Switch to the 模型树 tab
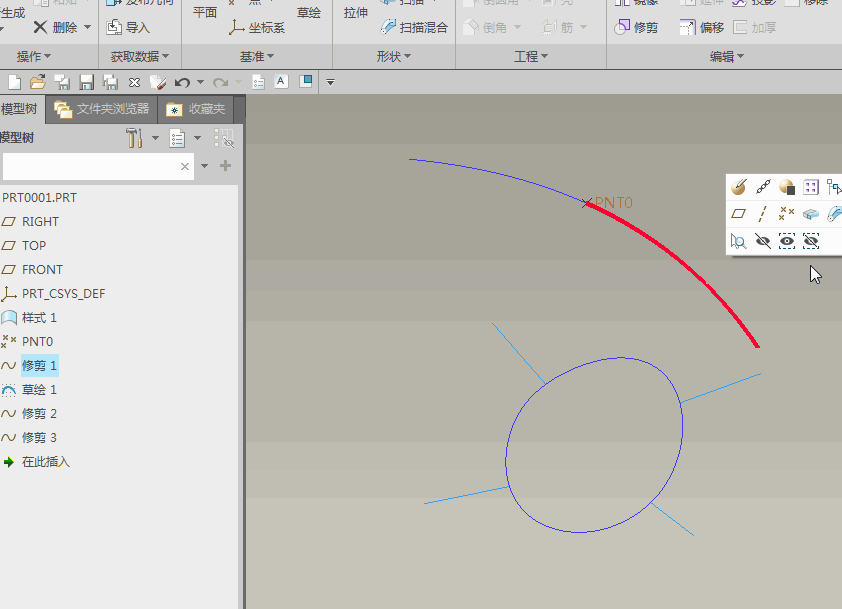842x609 pixels. [x=20, y=109]
